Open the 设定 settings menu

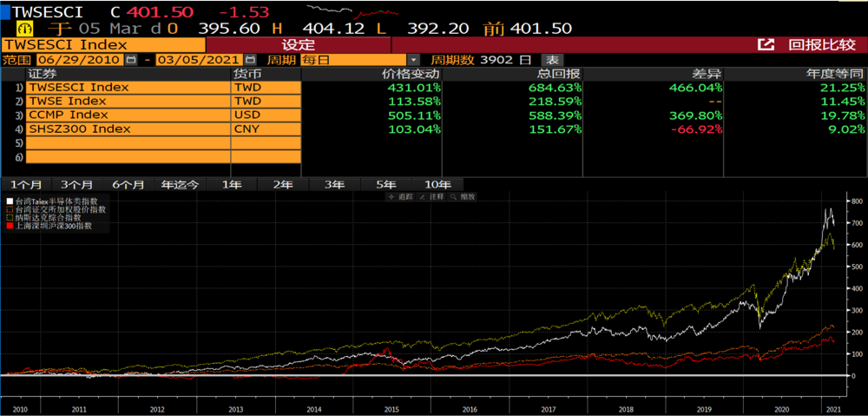(x=299, y=45)
